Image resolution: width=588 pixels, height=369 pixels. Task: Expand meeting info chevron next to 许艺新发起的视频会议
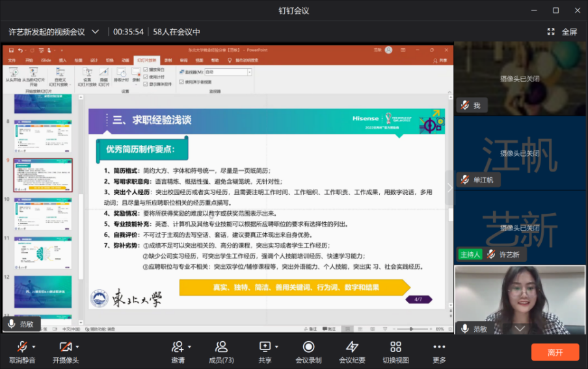[x=96, y=32]
